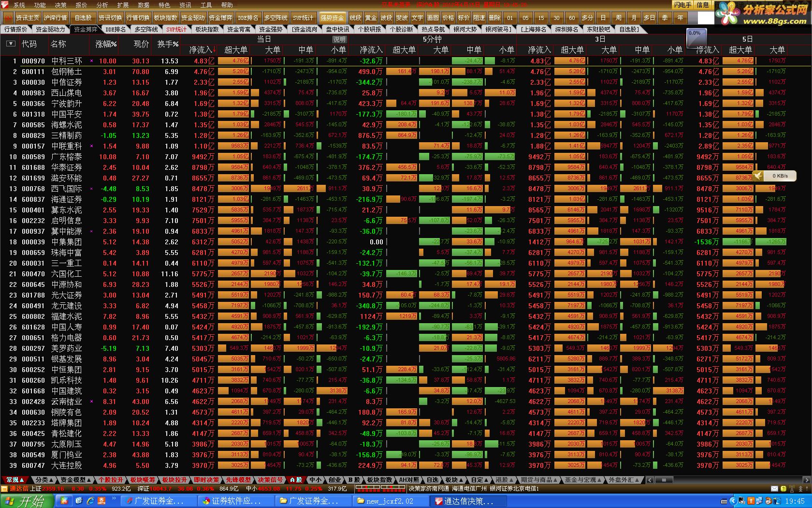Open the 决策 menu
Screen dimensions: 812x508
tap(61, 5)
